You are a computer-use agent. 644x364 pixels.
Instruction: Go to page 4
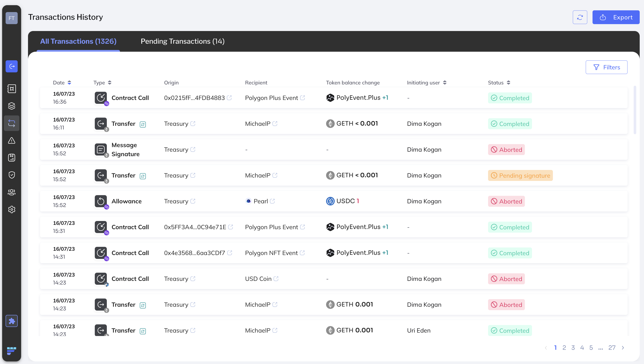tap(582, 348)
